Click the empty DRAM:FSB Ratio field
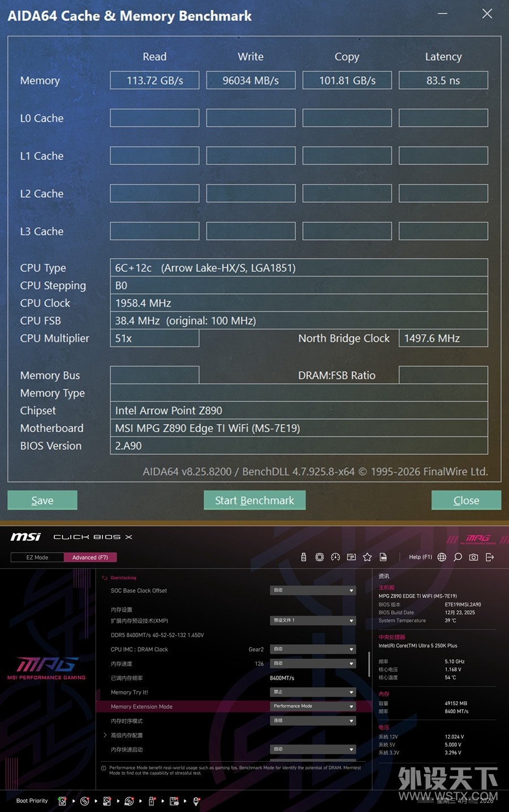Viewport: 509px width, 812px height. [443, 375]
